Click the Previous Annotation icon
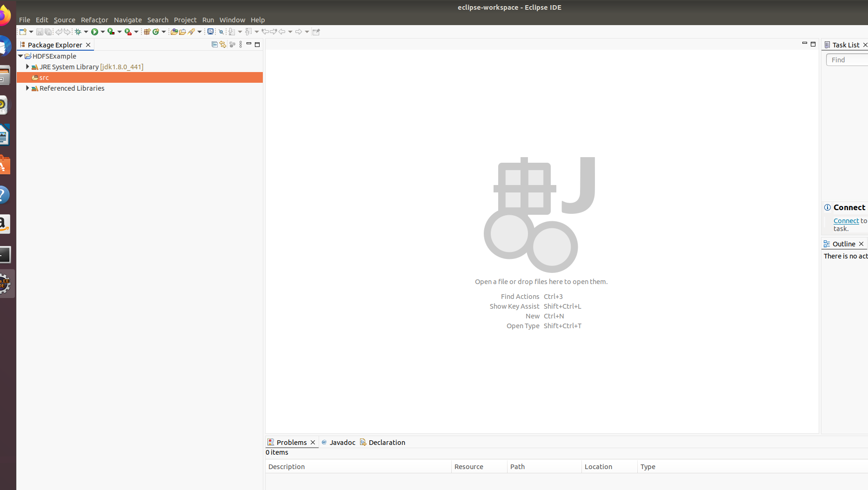The width and height of the screenshot is (868, 490). tap(248, 32)
